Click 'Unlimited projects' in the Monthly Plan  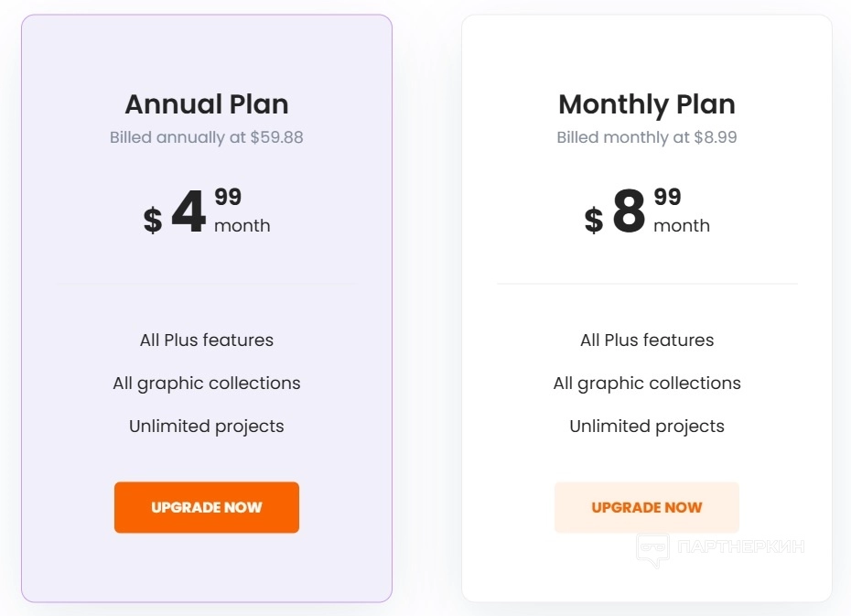coord(647,427)
